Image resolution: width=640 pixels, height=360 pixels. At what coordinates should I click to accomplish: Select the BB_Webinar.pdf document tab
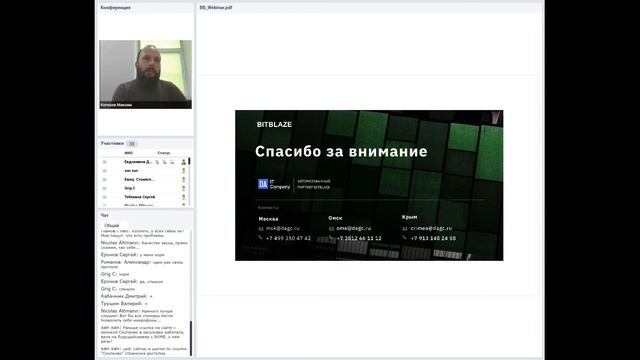pos(216,7)
